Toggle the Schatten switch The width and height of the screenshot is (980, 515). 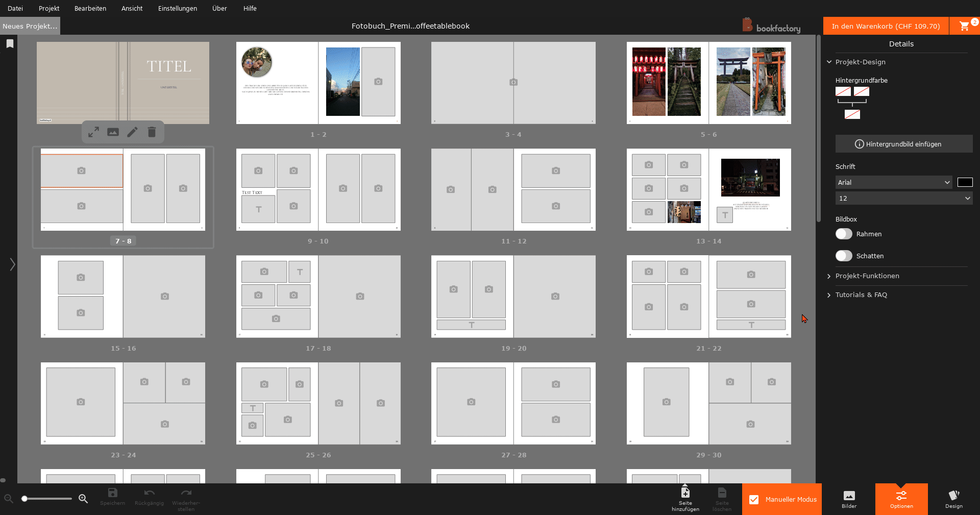point(844,256)
